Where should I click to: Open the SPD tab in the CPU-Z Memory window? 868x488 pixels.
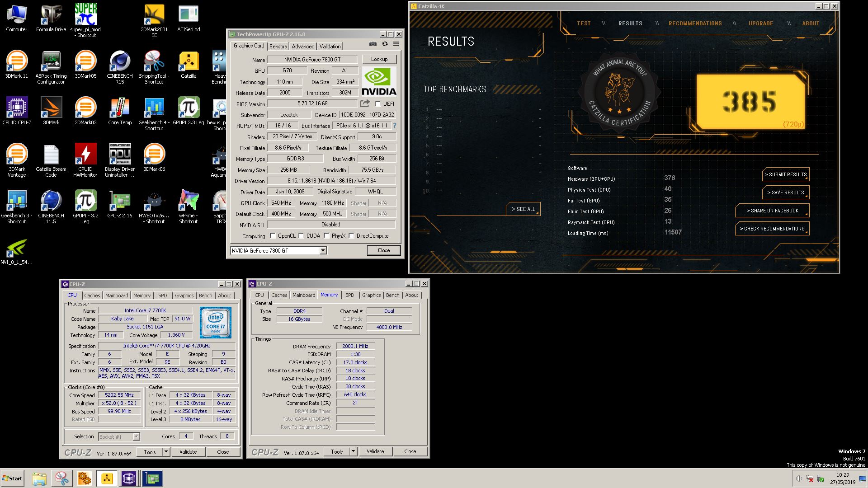(350, 295)
